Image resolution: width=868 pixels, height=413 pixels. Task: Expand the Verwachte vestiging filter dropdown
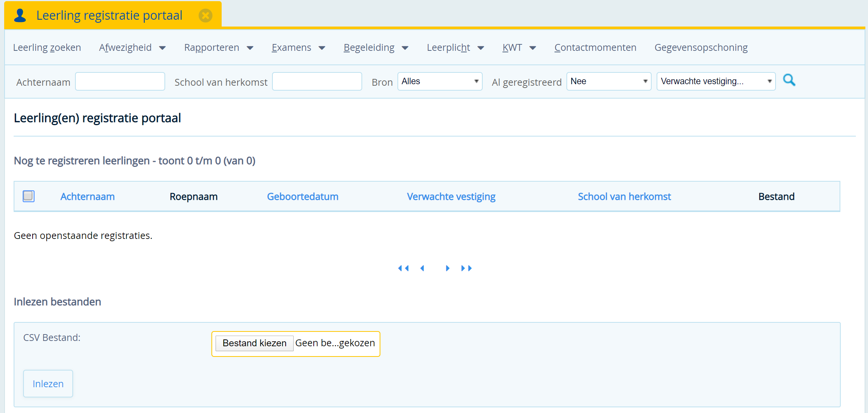click(x=716, y=82)
